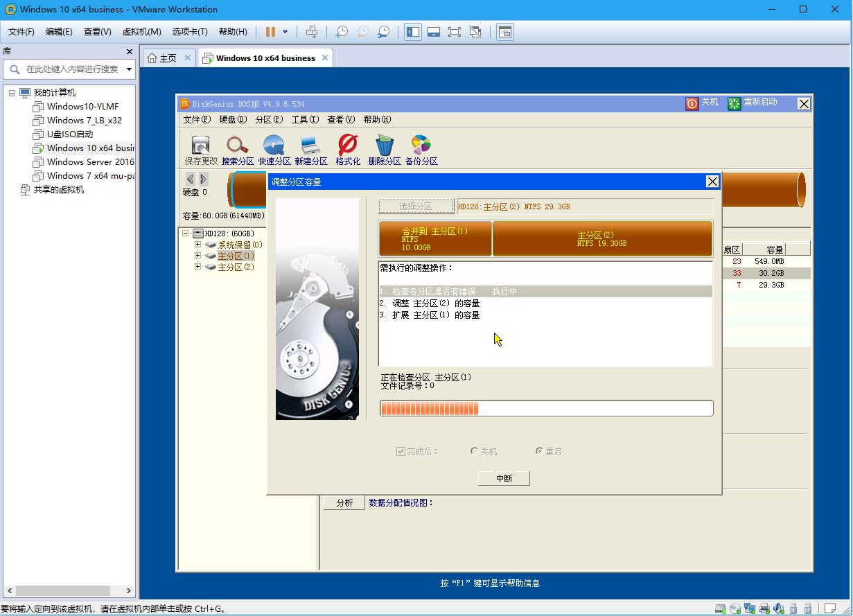Click the partition check progress bar
The width and height of the screenshot is (853, 616).
pyautogui.click(x=546, y=408)
